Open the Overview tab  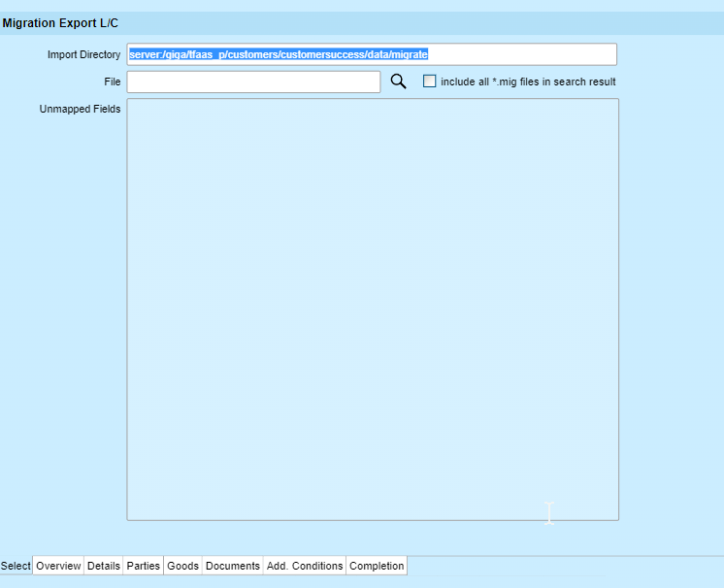pos(58,566)
